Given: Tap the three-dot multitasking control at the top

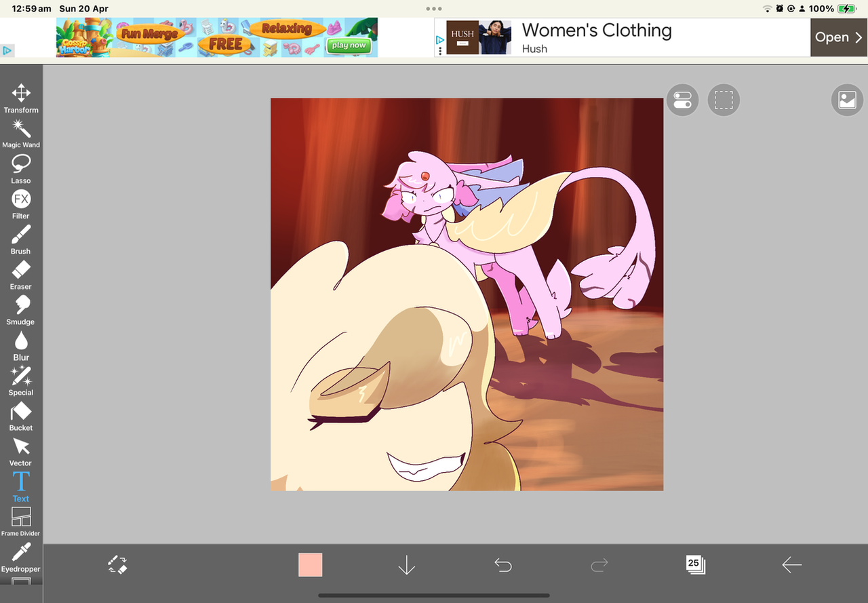Looking at the screenshot, I should pos(434,9).
